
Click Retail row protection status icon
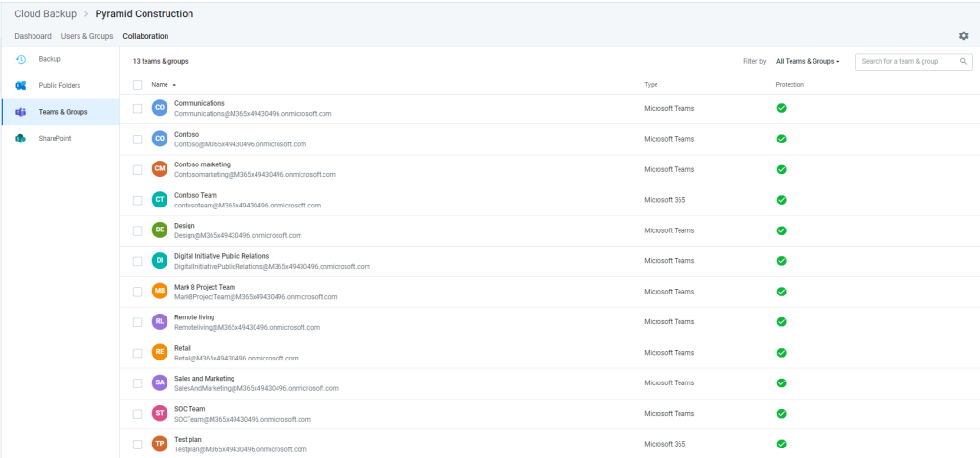(x=781, y=353)
